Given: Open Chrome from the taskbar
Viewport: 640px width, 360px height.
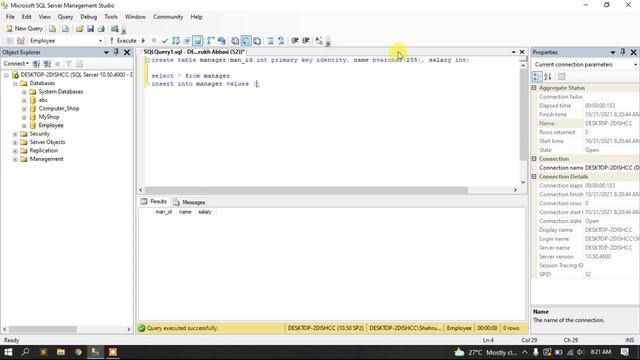Looking at the screenshot, I should [x=78, y=352].
